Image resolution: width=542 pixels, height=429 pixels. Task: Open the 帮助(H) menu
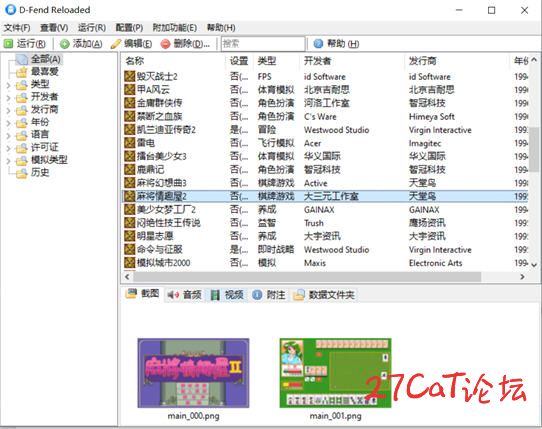221,28
